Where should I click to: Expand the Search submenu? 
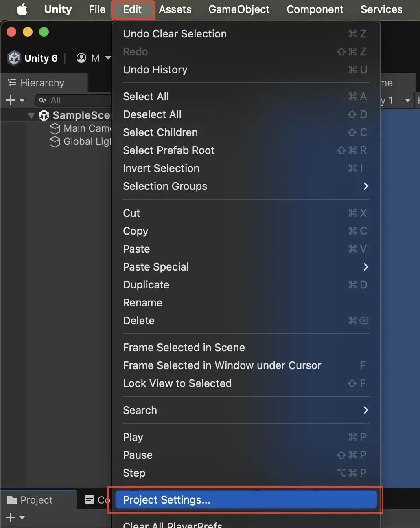246,410
